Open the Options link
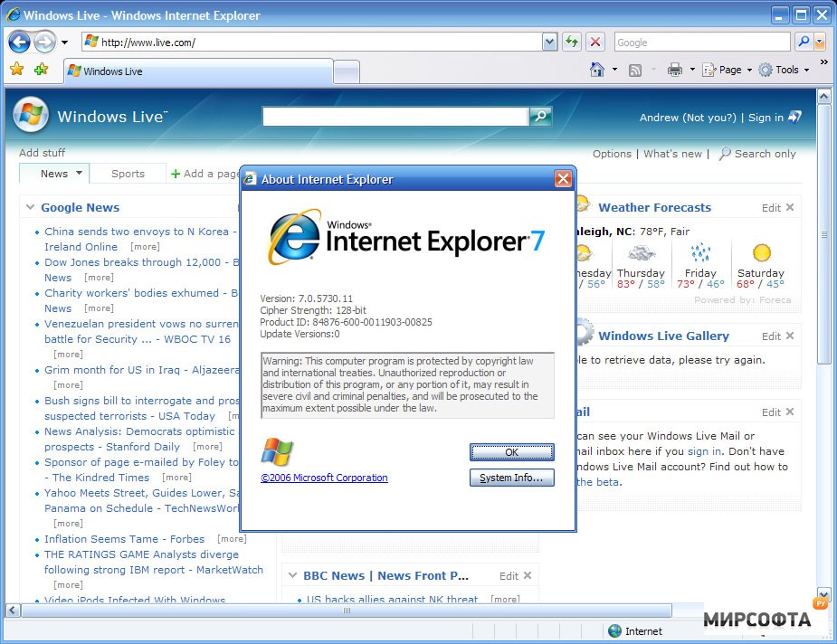Screen dimensions: 837x644 tap(612, 154)
